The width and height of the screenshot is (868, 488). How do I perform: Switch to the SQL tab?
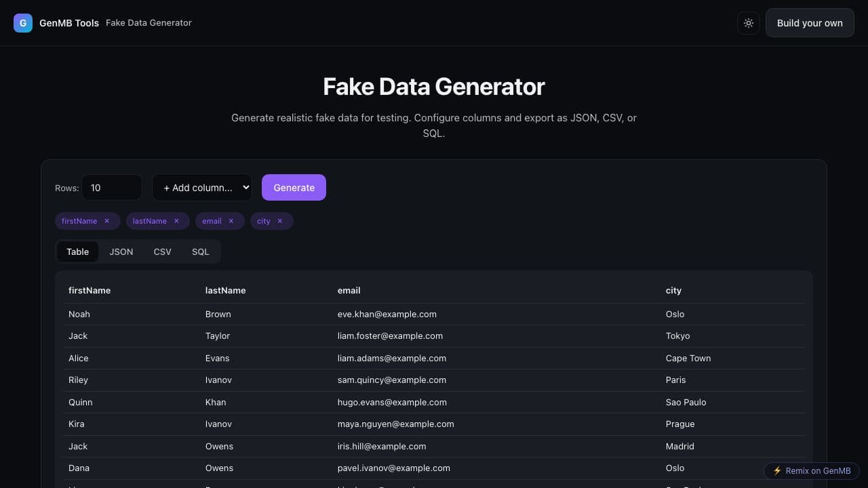coord(200,251)
